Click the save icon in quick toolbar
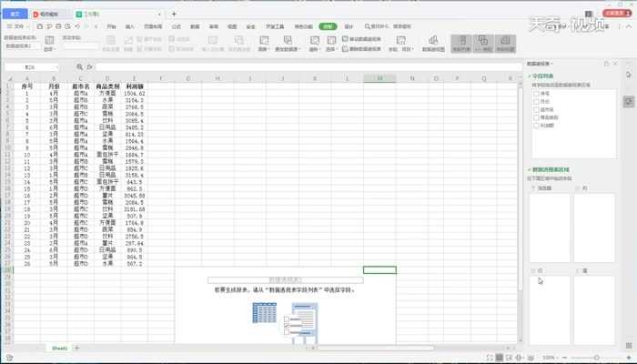The height and width of the screenshot is (364, 637). point(38,27)
